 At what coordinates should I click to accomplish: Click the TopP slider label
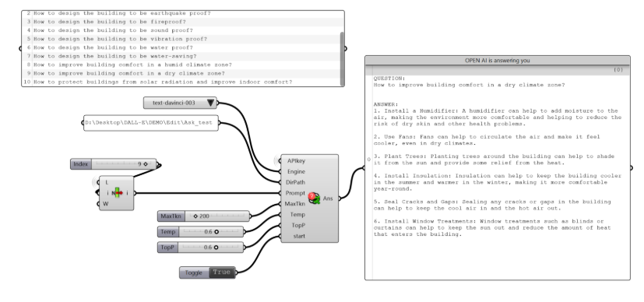(168, 248)
